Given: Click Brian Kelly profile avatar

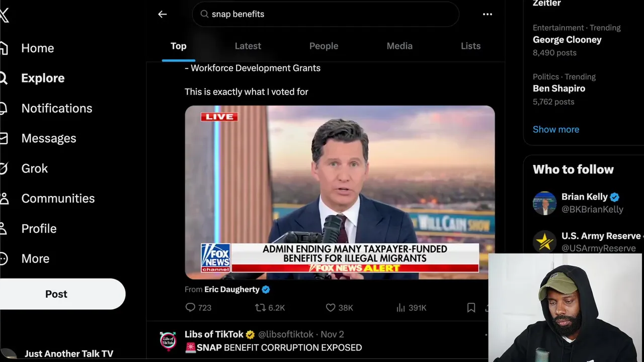Looking at the screenshot, I should point(544,203).
